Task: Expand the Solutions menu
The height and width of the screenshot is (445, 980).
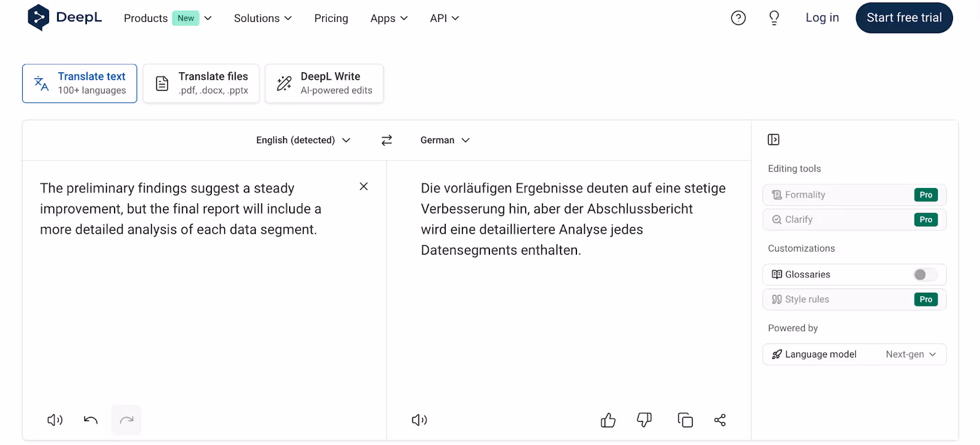Action: [x=263, y=18]
